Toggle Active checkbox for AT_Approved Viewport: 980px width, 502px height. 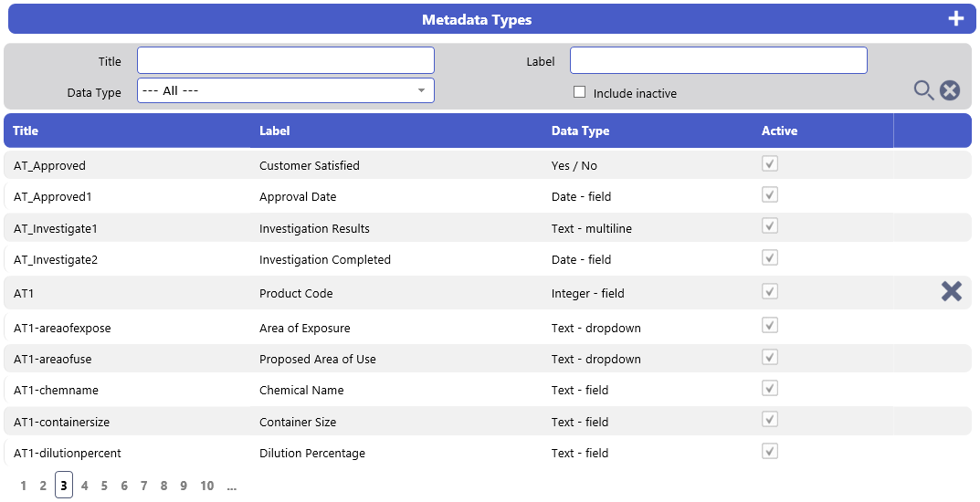770,163
